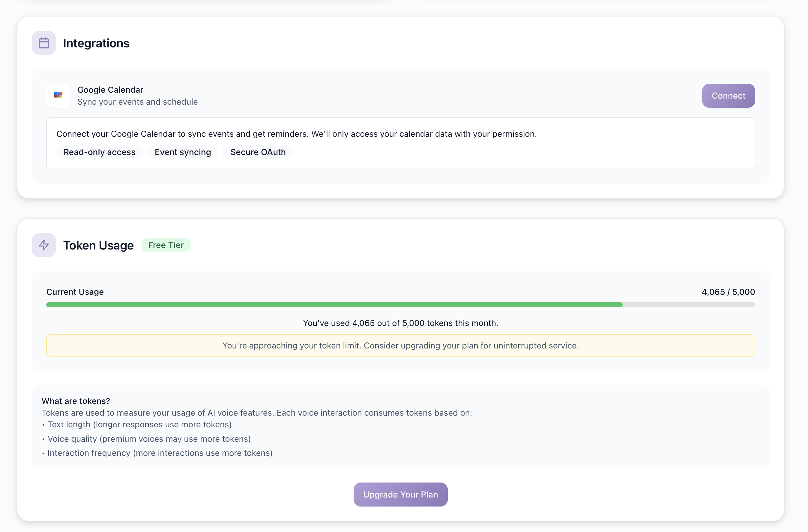Click the Token Usage lightning bolt icon

point(43,245)
